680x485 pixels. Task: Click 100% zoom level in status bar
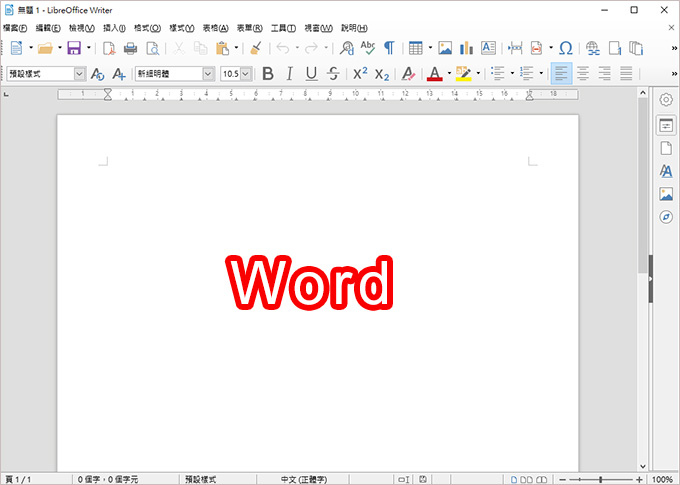click(x=662, y=479)
